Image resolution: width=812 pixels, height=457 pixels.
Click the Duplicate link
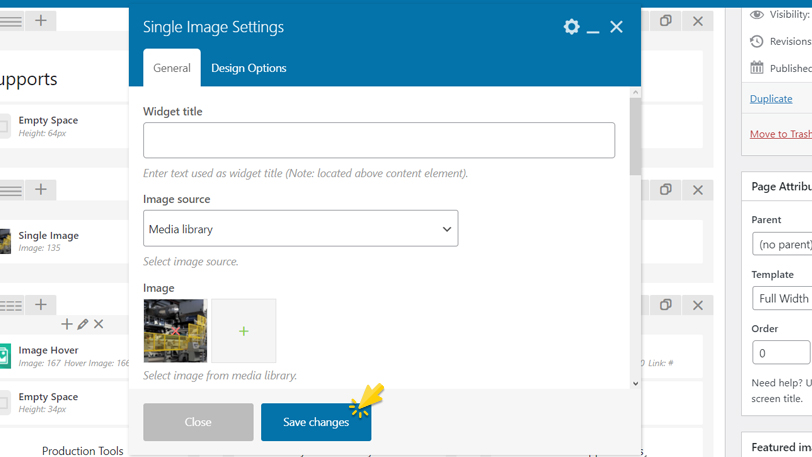tap(771, 99)
